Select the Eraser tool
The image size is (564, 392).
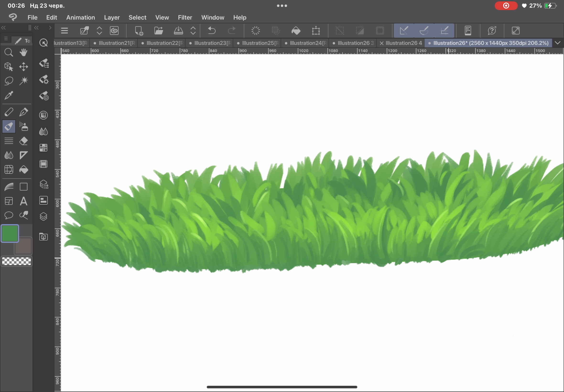(x=24, y=141)
